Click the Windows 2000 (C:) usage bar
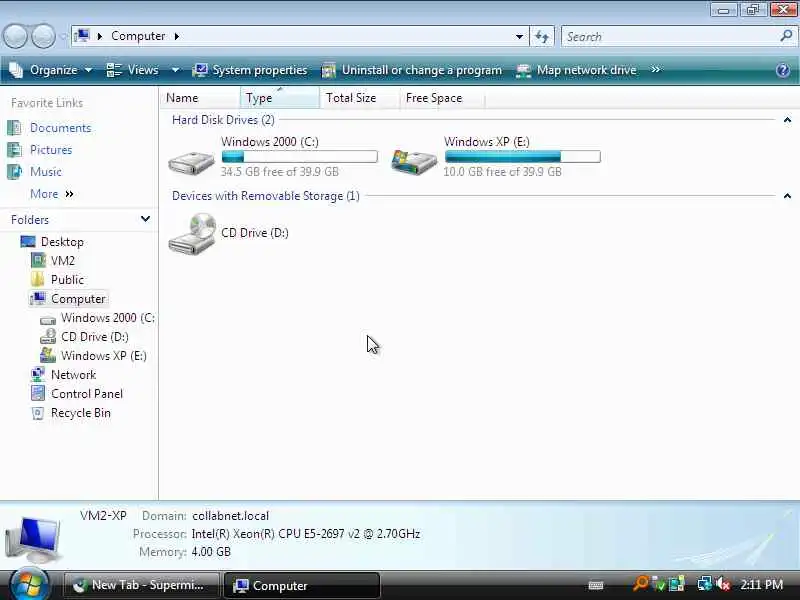Screen dimensions: 800x600 [x=299, y=156]
